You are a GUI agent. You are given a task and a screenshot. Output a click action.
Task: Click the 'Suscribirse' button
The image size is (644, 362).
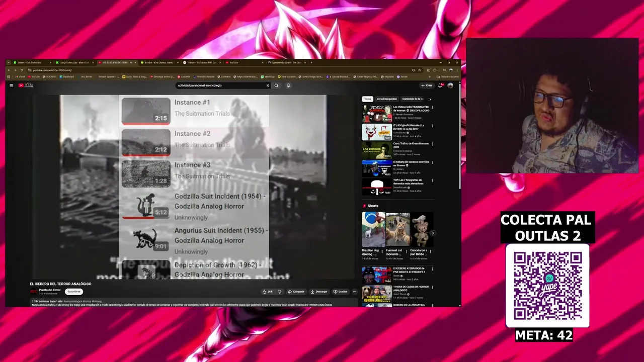(x=74, y=292)
